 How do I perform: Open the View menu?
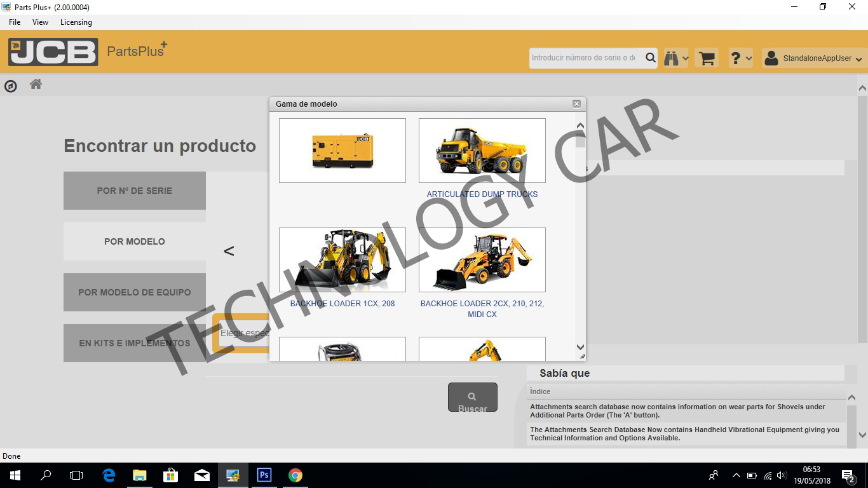click(x=40, y=22)
